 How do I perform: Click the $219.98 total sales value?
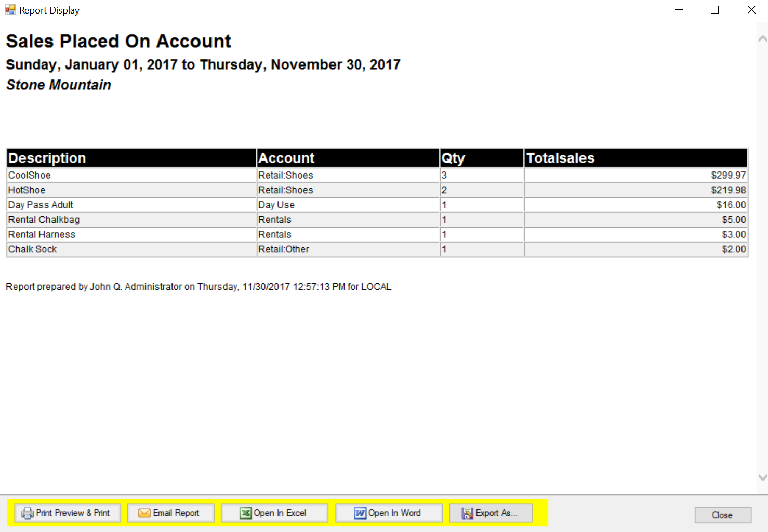(x=729, y=190)
